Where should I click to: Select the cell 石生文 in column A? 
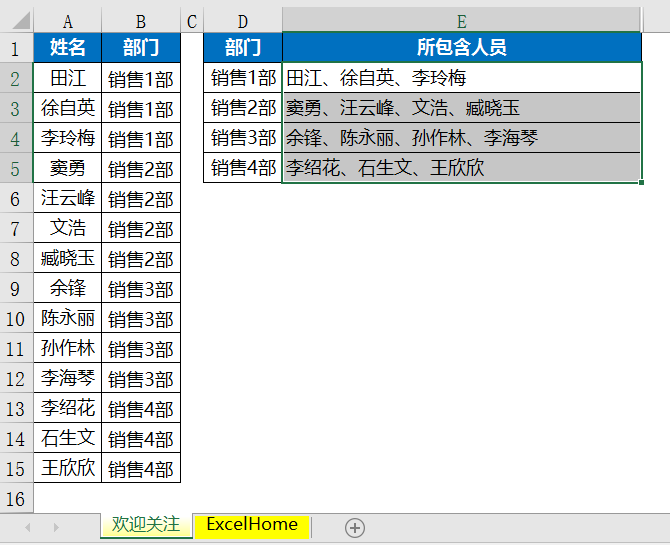click(x=68, y=438)
